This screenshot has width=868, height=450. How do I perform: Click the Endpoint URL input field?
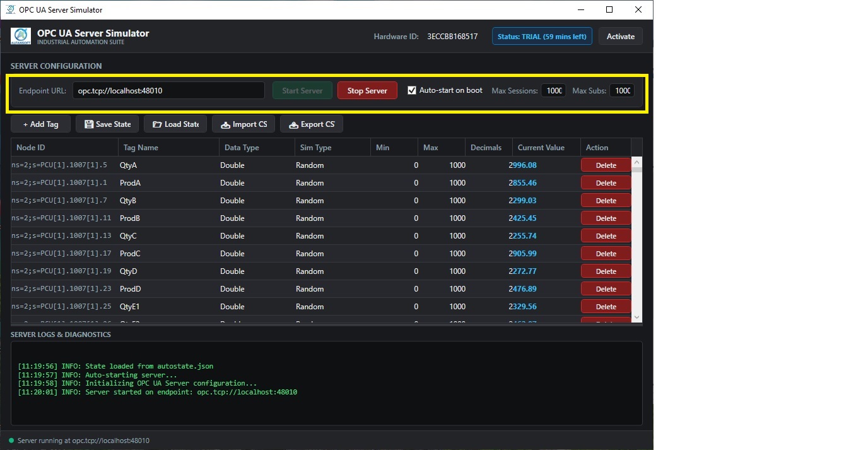pos(168,90)
